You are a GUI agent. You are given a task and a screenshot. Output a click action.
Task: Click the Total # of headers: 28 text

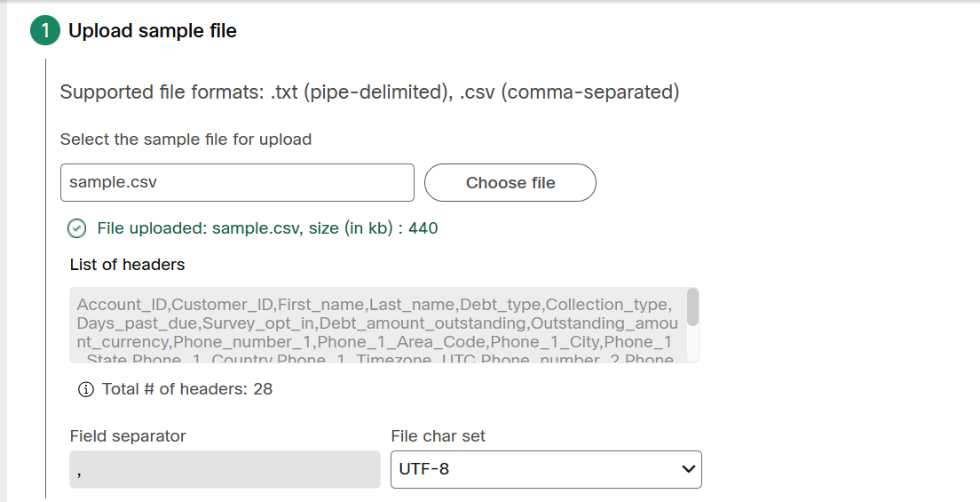click(187, 389)
